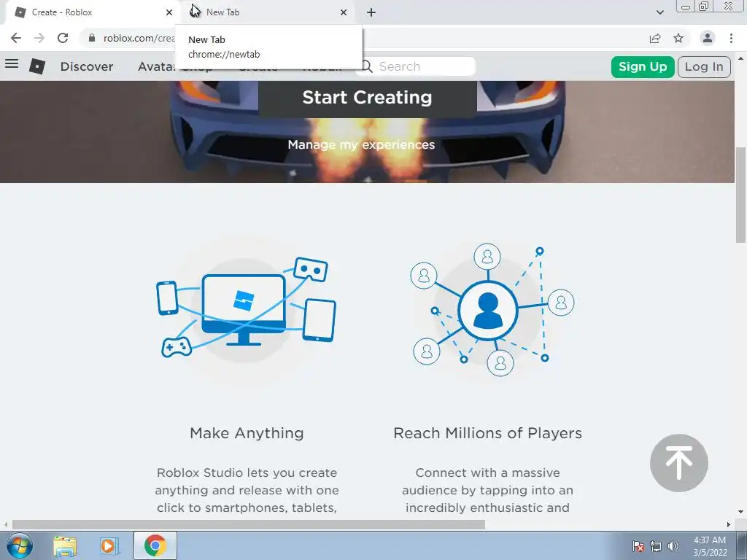Click the horizontal scrollbar right arrow

click(729, 525)
